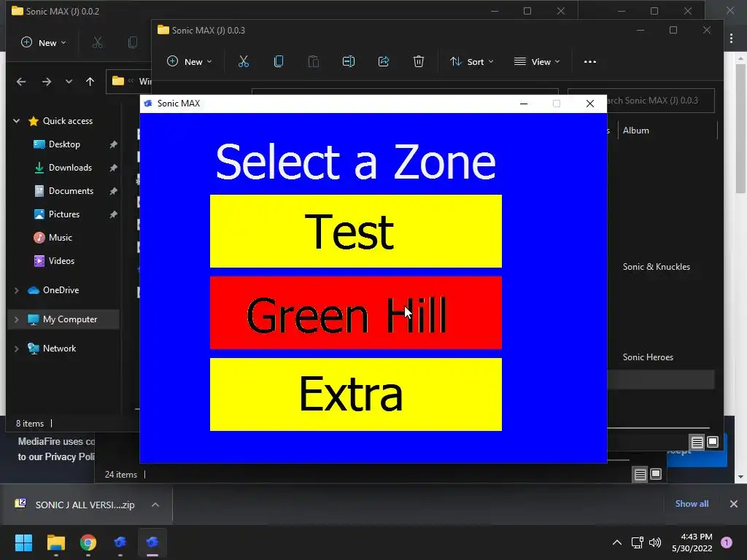Show hidden system tray icons

(617, 542)
